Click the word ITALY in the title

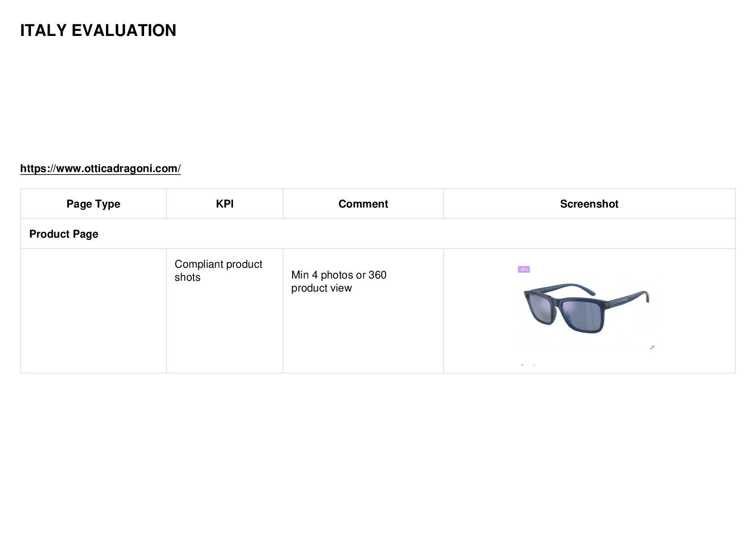[x=44, y=31]
